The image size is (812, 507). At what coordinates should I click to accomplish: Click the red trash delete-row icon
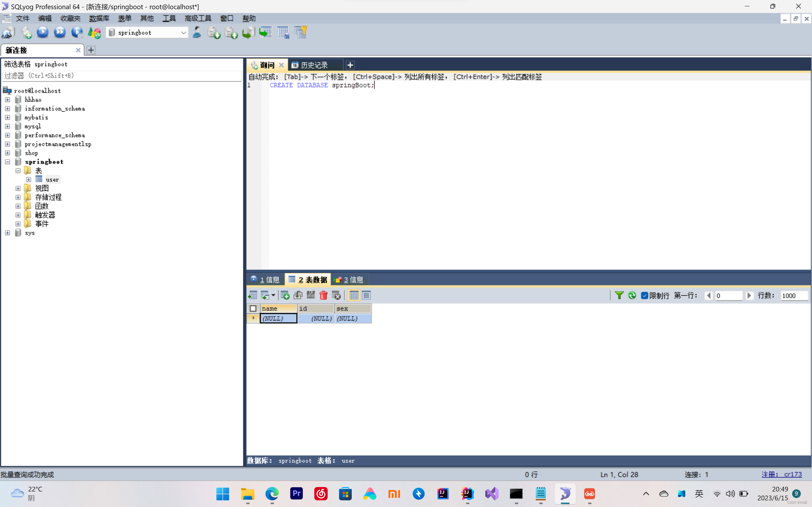point(323,295)
